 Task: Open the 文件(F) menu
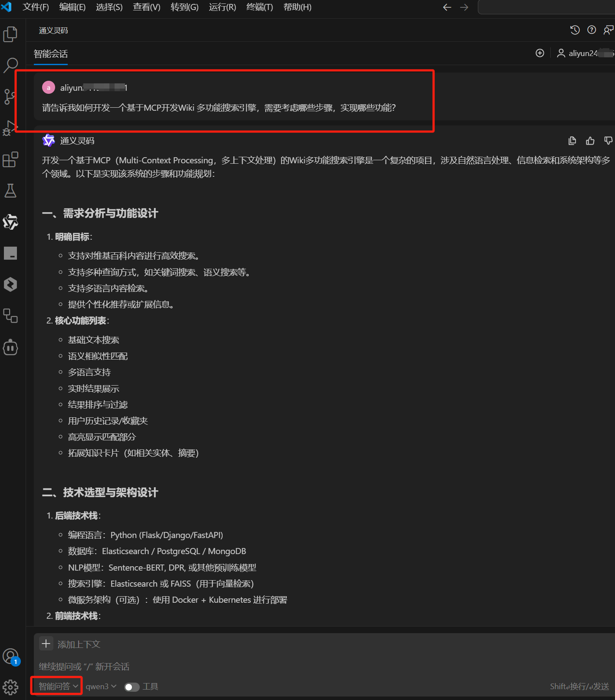tap(36, 7)
